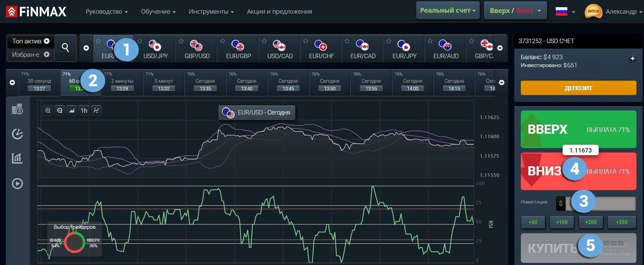Click the search magnifier icon

tap(65, 48)
